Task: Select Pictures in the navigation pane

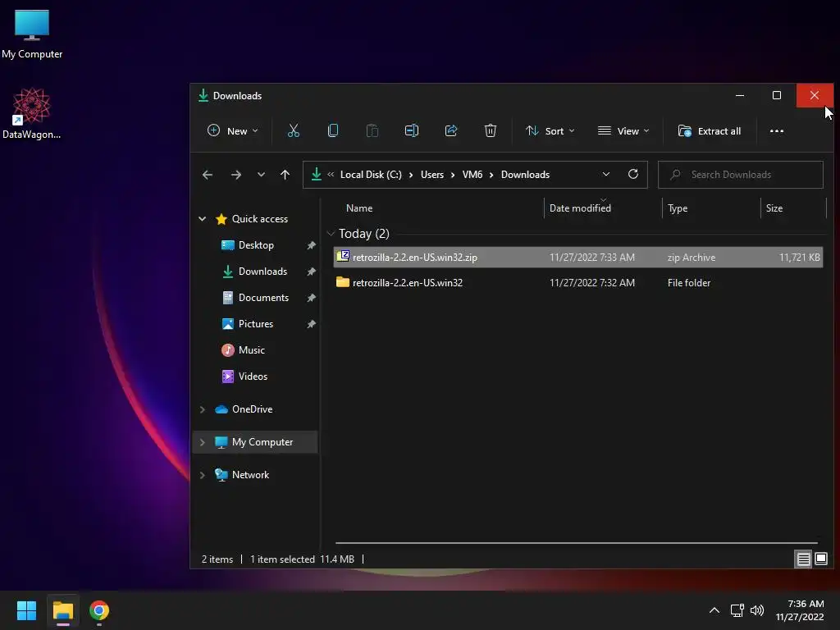Action: (256, 324)
